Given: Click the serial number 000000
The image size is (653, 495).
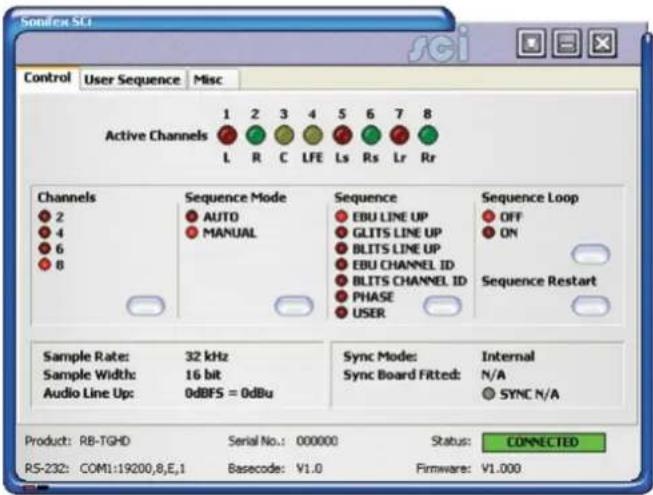Looking at the screenshot, I should [x=317, y=441].
